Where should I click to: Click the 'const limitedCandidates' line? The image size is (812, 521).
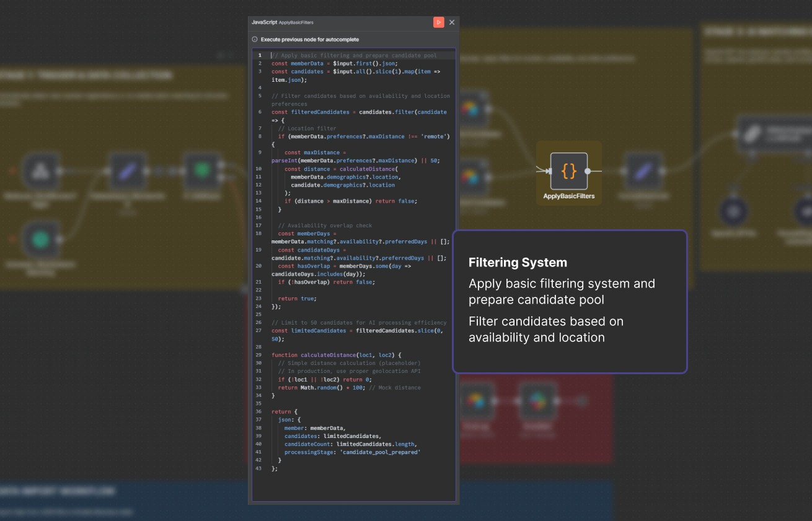pyautogui.click(x=359, y=335)
